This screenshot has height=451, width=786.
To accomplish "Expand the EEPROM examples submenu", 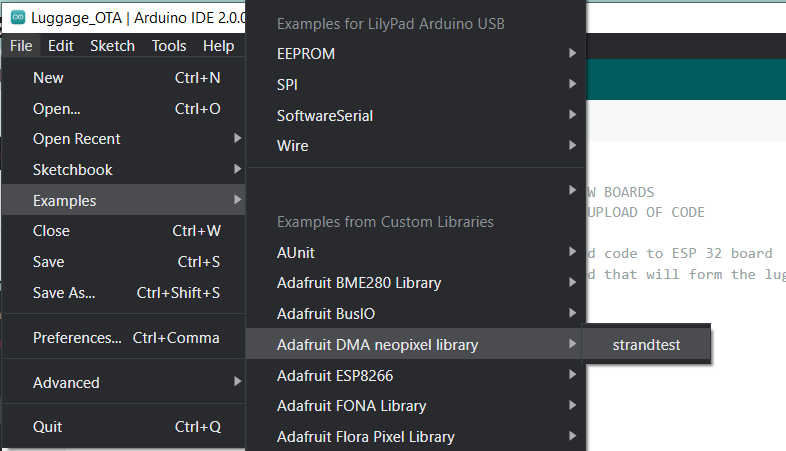I will point(416,54).
